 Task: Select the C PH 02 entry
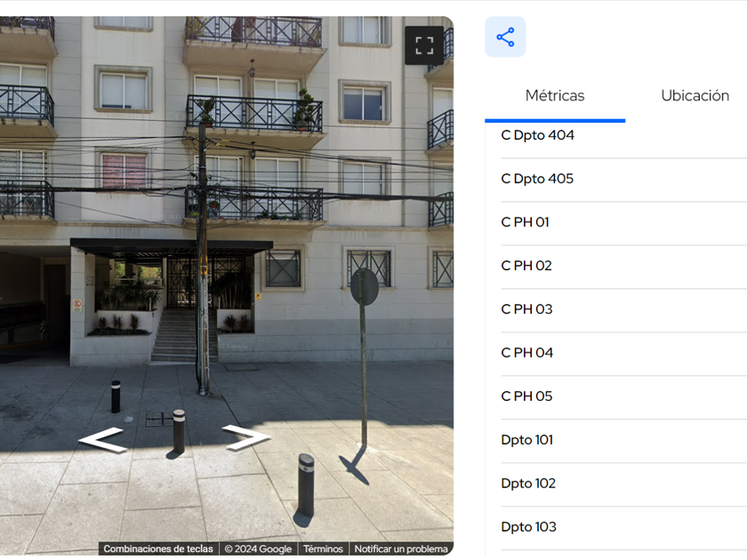click(x=623, y=266)
